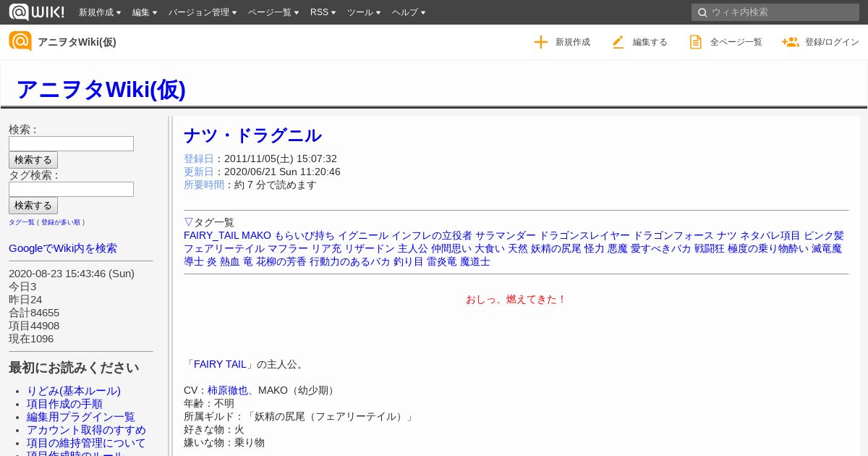The image size is (868, 456).
Task: Click the イグニール tag
Action: (x=363, y=235)
